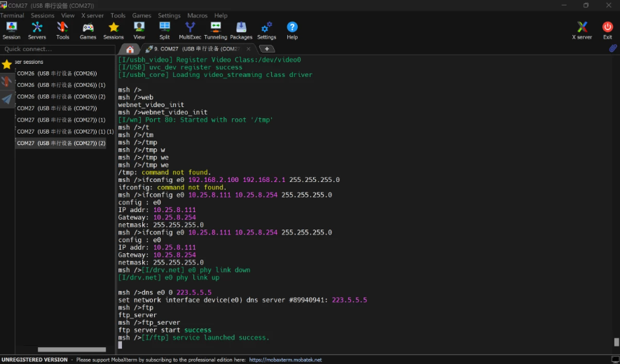Click the 'Port 80: Started with root' line
The image size is (620, 364).
click(195, 120)
